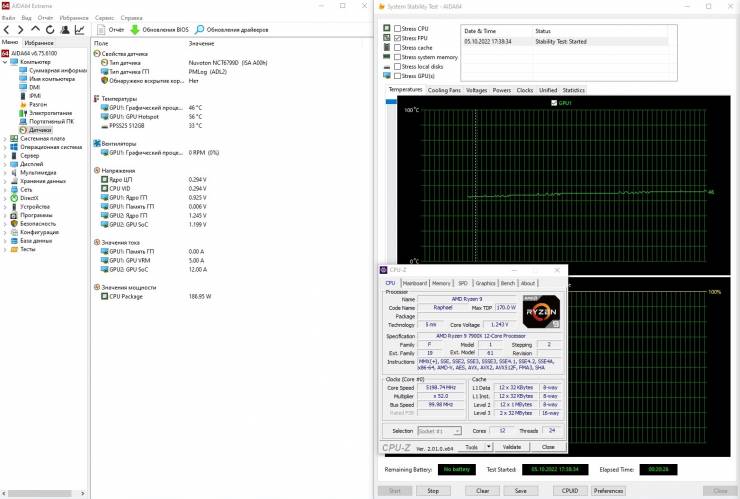This screenshot has height=499, width=740.
Task: Open the Файл menu
Action: [8, 18]
